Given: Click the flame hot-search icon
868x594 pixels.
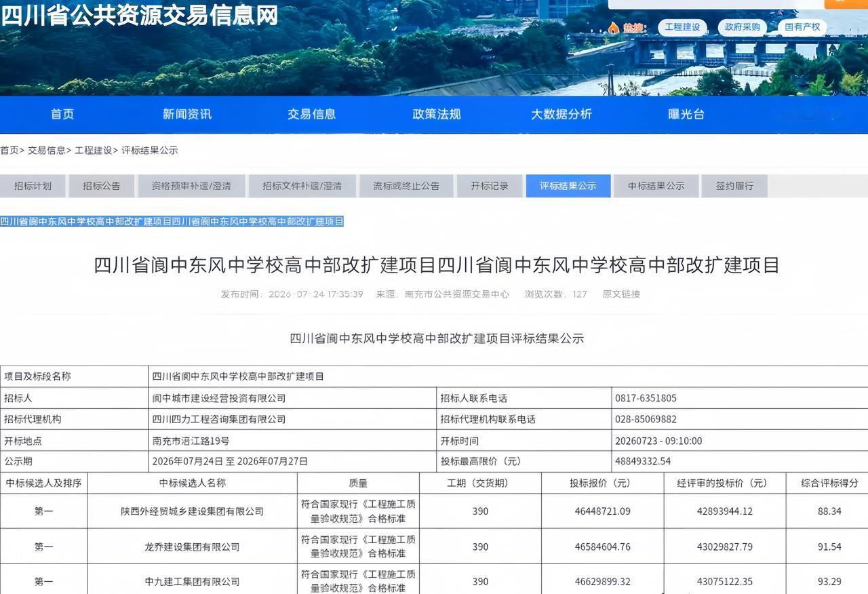Looking at the screenshot, I should pyautogui.click(x=614, y=27).
